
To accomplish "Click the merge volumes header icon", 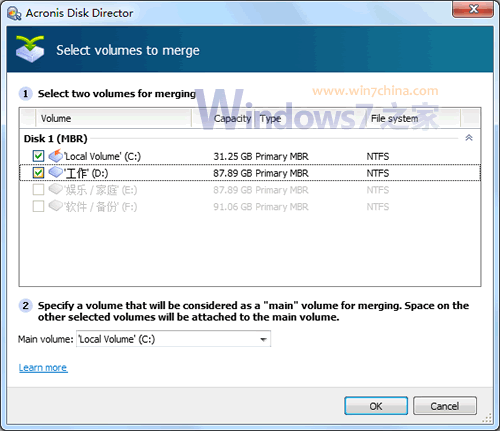I will pos(30,49).
